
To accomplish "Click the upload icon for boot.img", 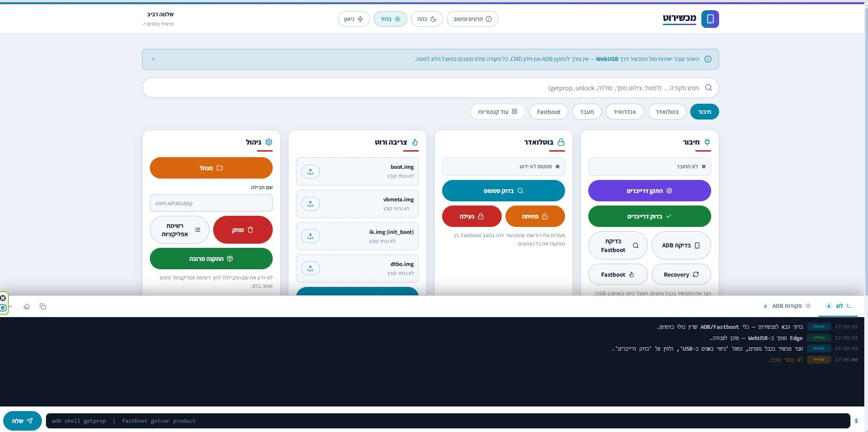I will pyautogui.click(x=310, y=172).
